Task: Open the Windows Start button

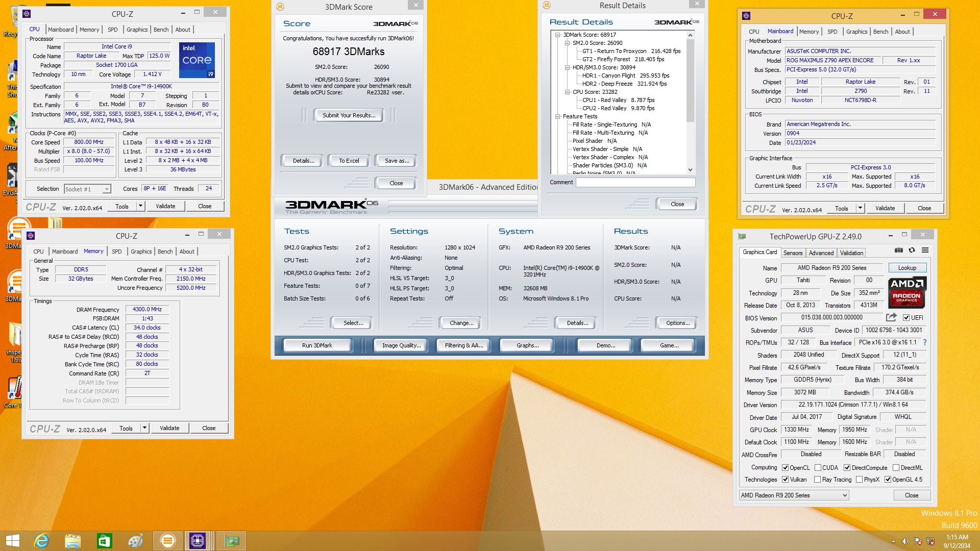Action: (12, 541)
